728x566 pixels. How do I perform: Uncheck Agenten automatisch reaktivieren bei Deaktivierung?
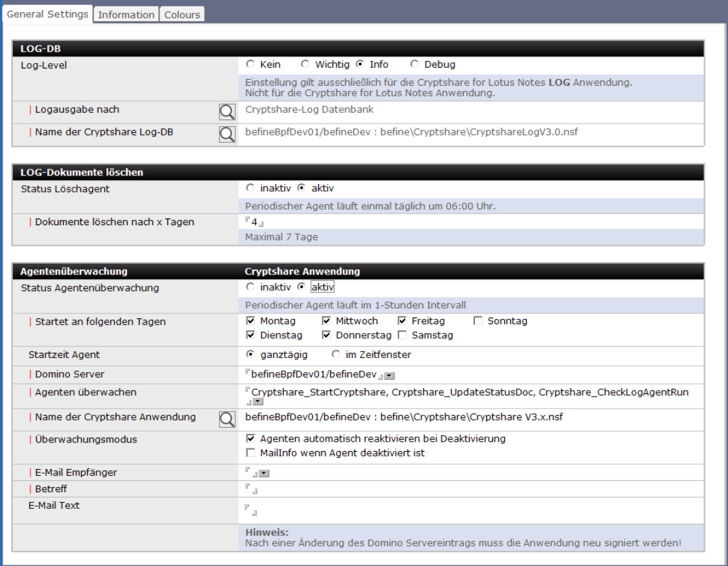250,438
